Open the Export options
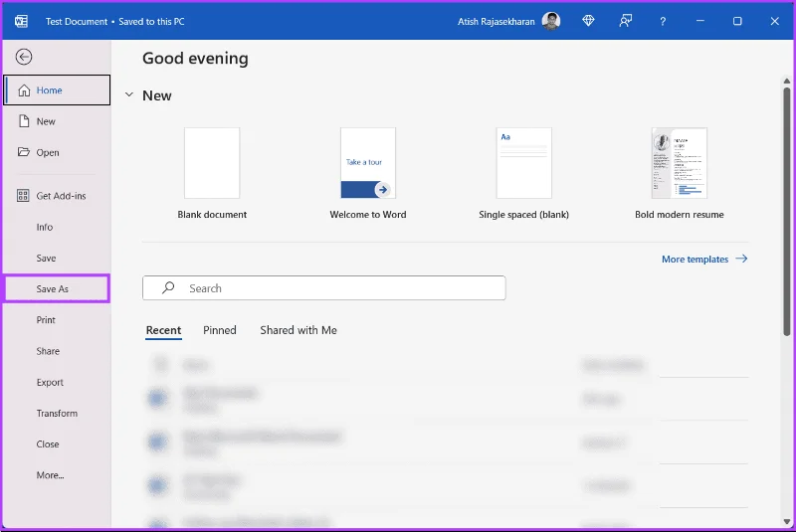This screenshot has height=532, width=796. coord(57,382)
